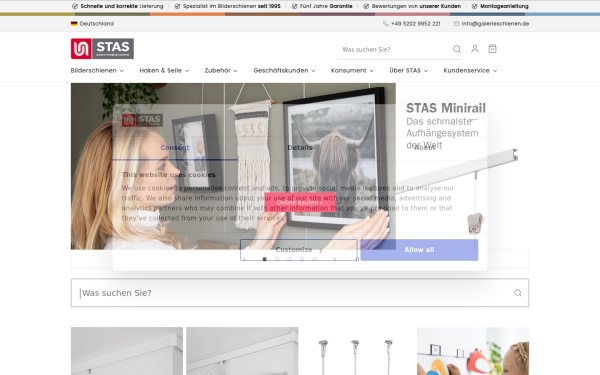Image resolution: width=600 pixels, height=375 pixels.
Task: Select the third carousel dot
Action: pyautogui.click(x=290, y=259)
